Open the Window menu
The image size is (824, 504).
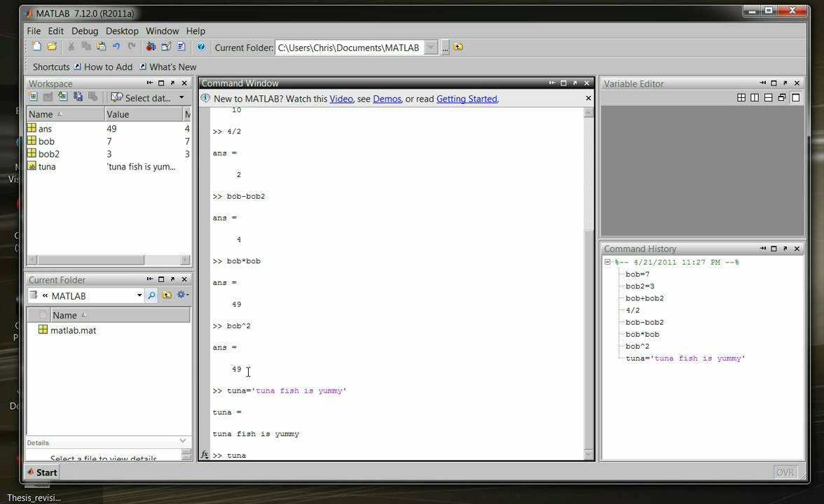point(162,31)
